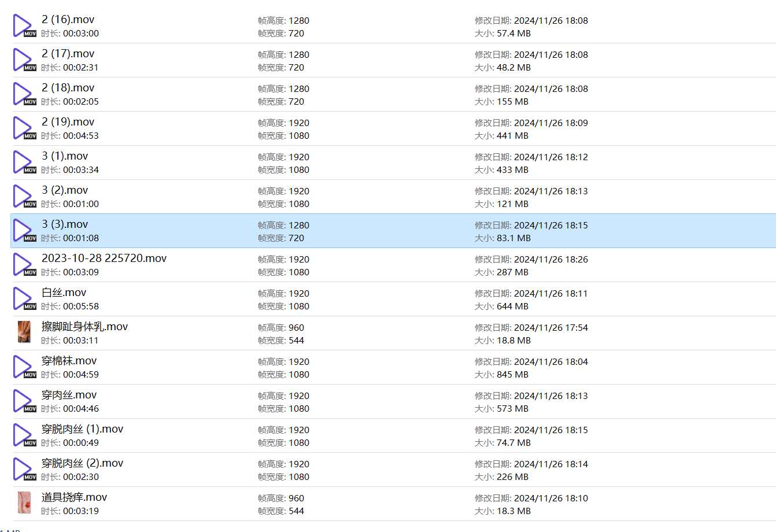This screenshot has width=776, height=532.
Task: Select the 穿脱肉丝 (1).mov file icon
Action: tap(24, 435)
